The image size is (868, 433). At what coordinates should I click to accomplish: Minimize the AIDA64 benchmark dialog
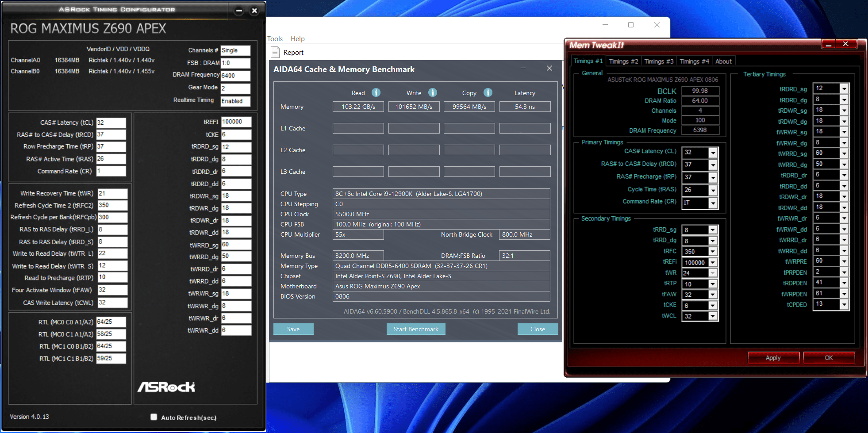coord(523,68)
